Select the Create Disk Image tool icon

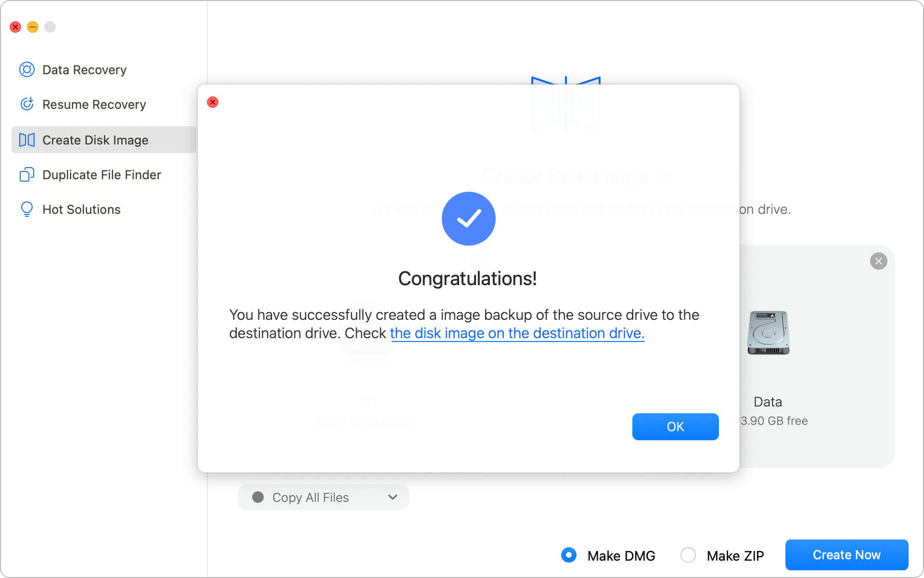click(26, 140)
